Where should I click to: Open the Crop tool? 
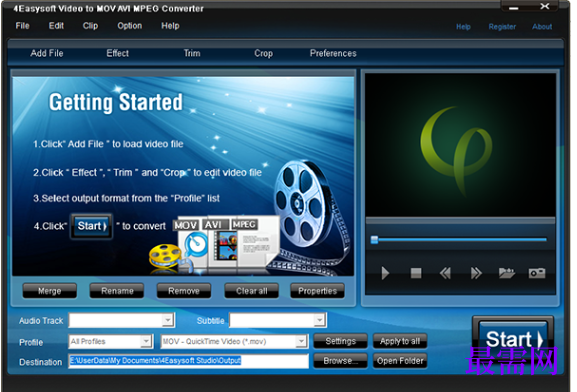(263, 53)
